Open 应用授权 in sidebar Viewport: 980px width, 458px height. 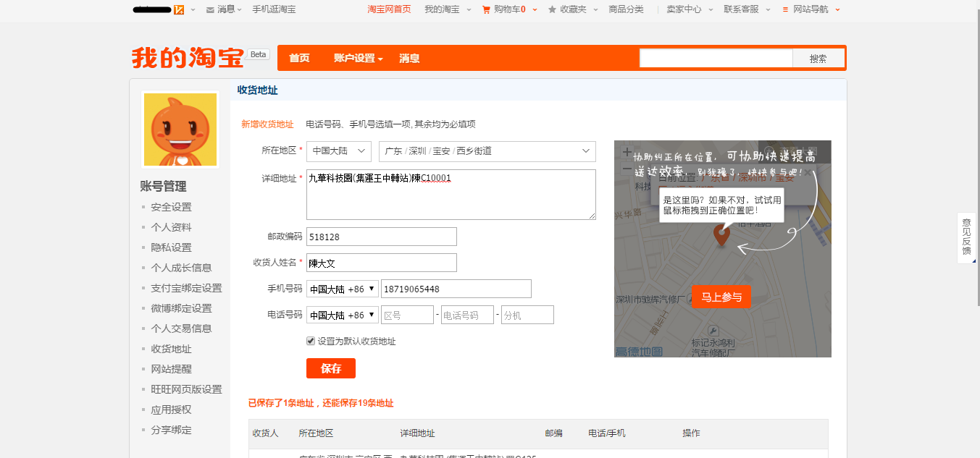pyautogui.click(x=172, y=410)
